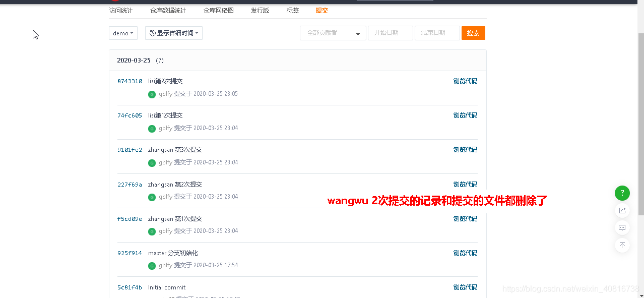Open the demo branch dropdown
The width and height of the screenshot is (644, 298).
[123, 33]
